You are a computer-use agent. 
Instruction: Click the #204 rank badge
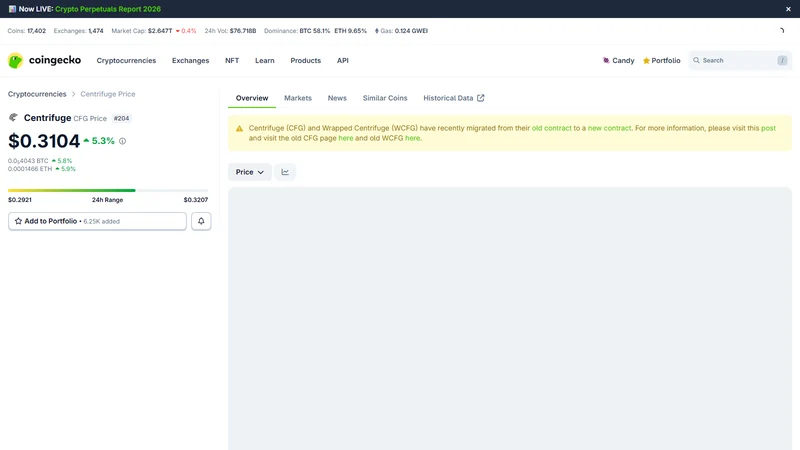121,118
